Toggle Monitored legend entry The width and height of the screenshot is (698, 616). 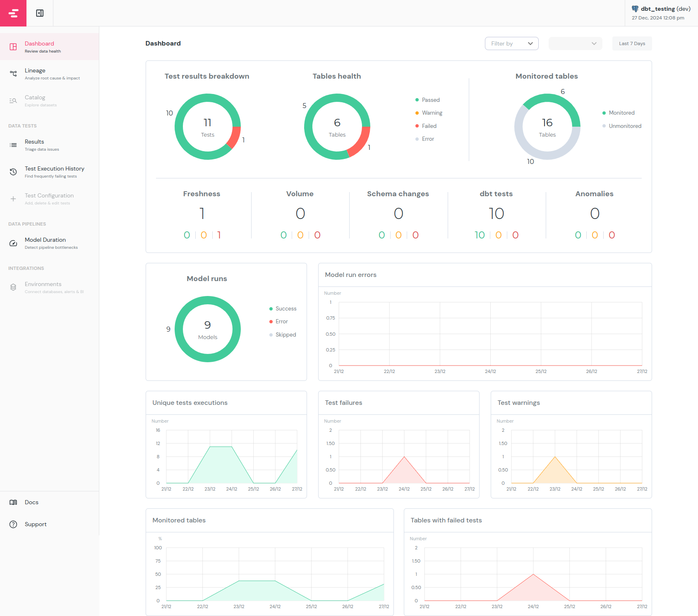tap(618, 113)
